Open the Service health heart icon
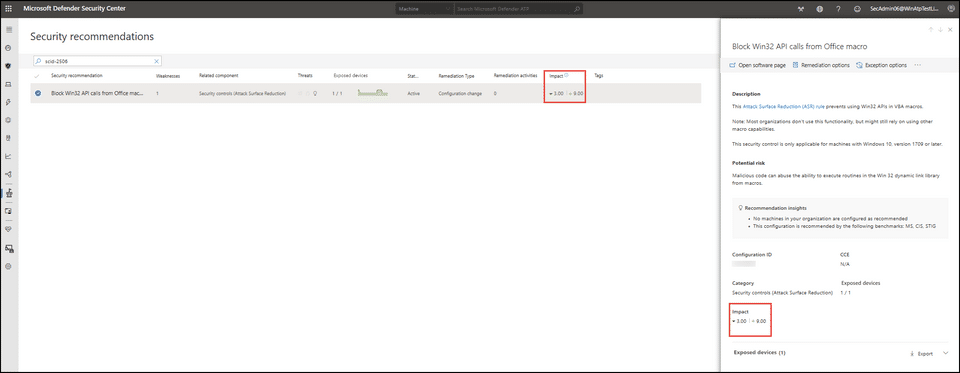This screenshot has height=373, width=960. click(9, 229)
